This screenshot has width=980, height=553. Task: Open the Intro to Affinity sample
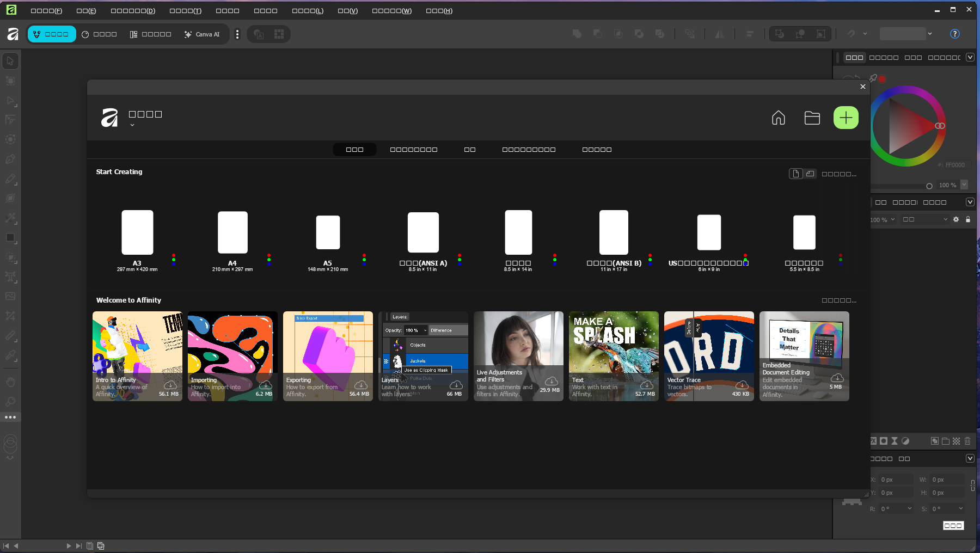tap(137, 356)
